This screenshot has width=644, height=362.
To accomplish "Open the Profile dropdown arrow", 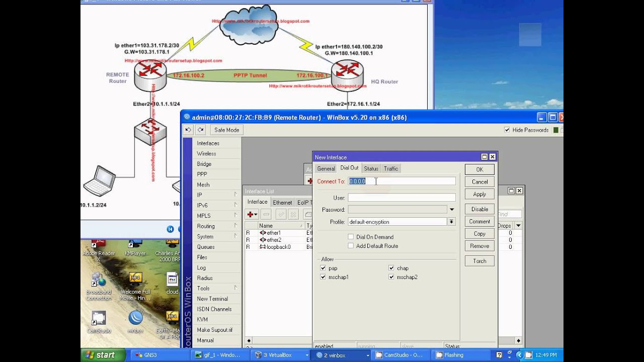I will (x=452, y=222).
